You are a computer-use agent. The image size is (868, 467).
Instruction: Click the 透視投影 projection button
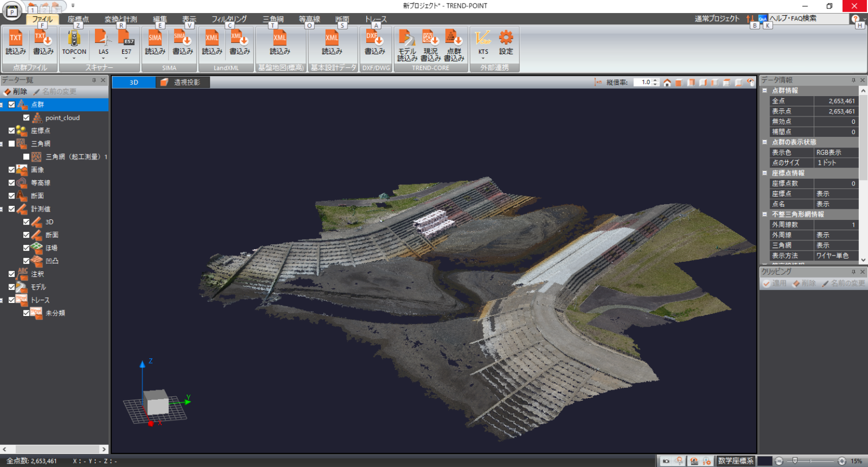pos(182,83)
